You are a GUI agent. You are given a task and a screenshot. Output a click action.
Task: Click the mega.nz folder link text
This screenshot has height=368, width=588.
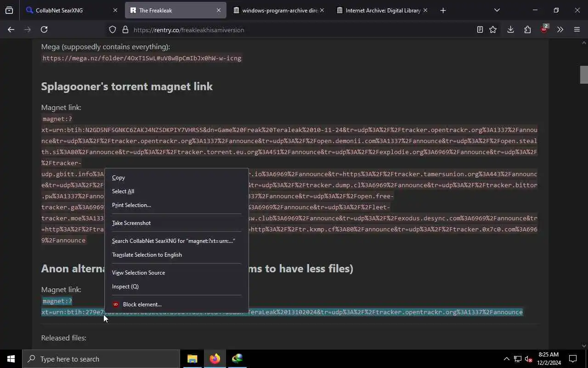[x=142, y=58]
